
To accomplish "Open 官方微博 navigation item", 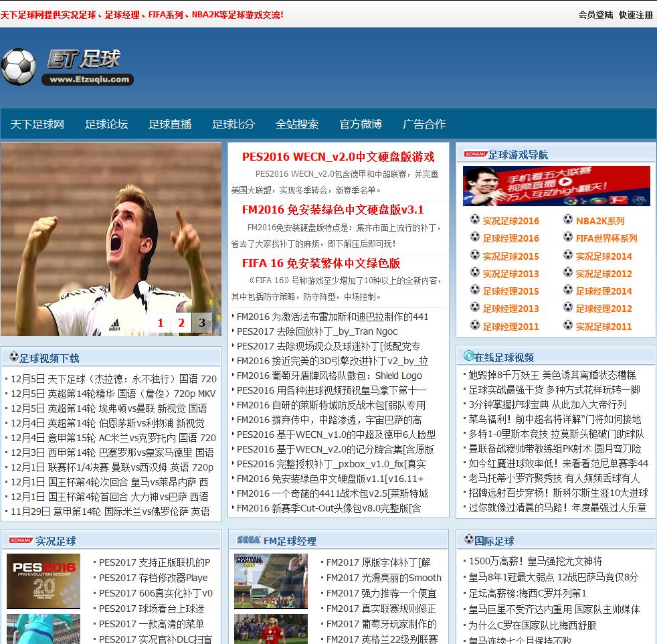I will pyautogui.click(x=361, y=124).
